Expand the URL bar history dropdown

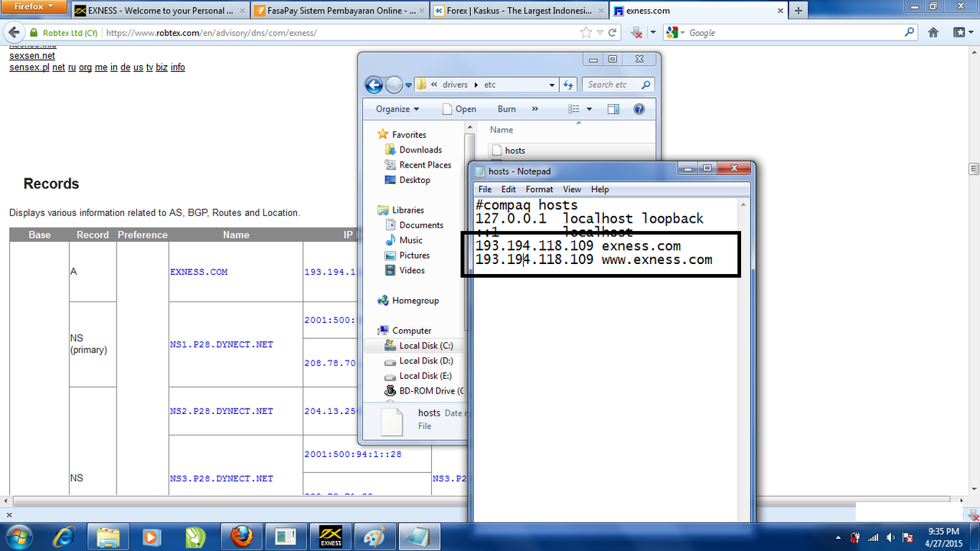pos(600,33)
